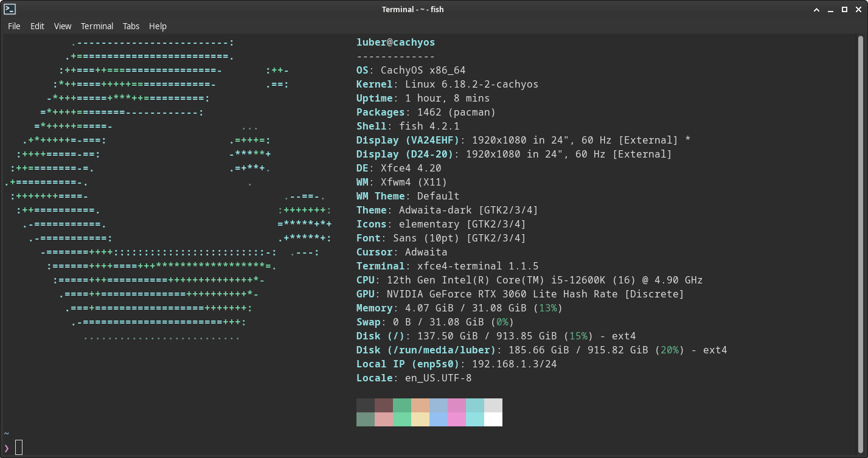This screenshot has height=458, width=868.
Task: Click the font value "Sans (10pt) [GTK2/3/4]"
Action: tap(460, 238)
